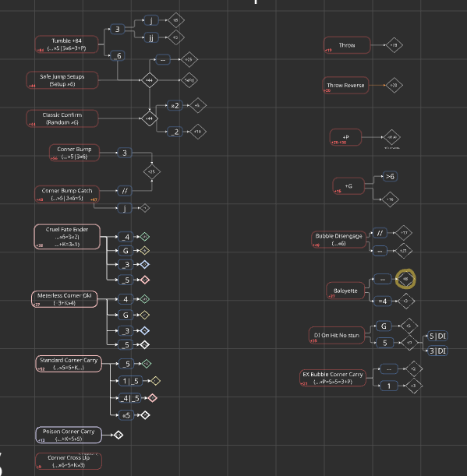Select the Throw Reverse node
This screenshot has height=476, width=467.
coord(345,85)
